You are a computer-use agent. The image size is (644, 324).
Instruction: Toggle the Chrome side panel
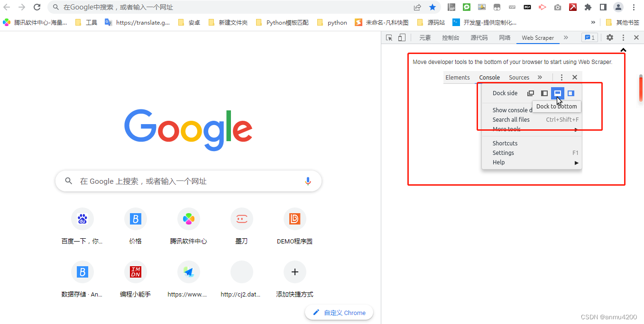tap(603, 7)
